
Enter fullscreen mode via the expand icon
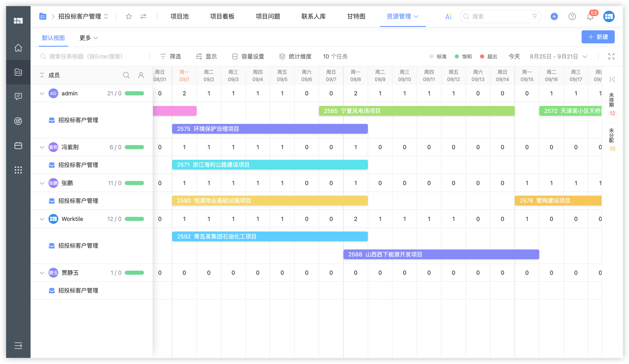coord(611,57)
